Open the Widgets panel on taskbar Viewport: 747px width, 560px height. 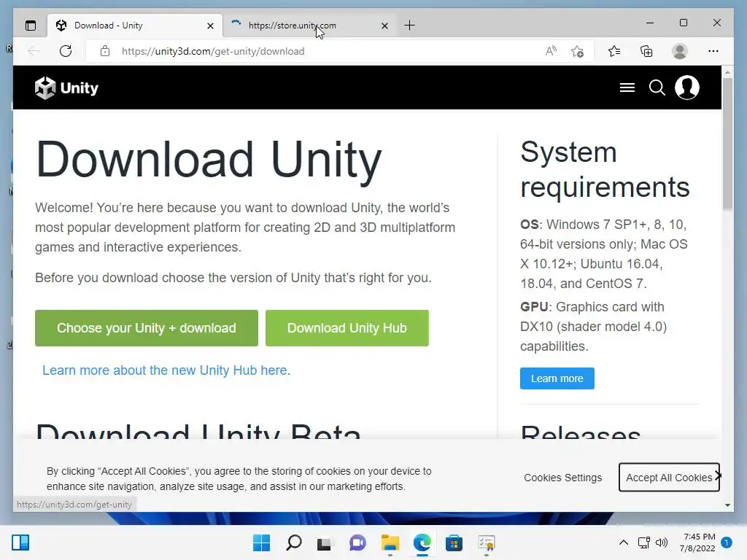[20, 542]
